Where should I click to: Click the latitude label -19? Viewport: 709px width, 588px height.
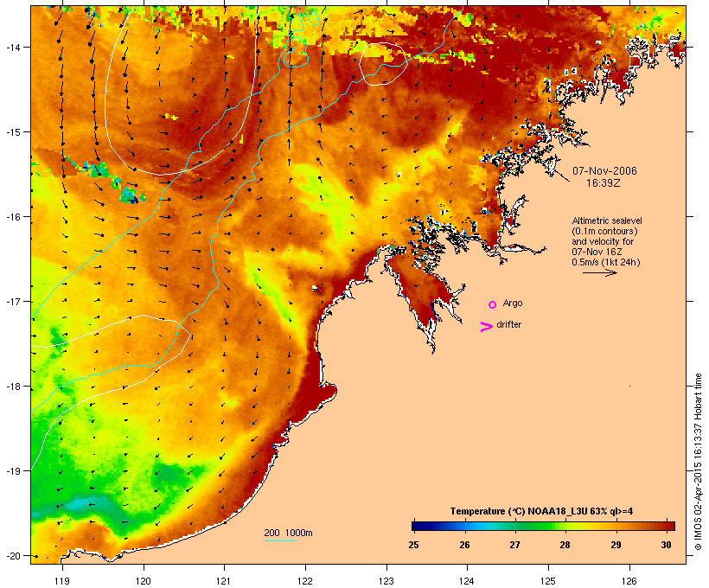pos(13,471)
